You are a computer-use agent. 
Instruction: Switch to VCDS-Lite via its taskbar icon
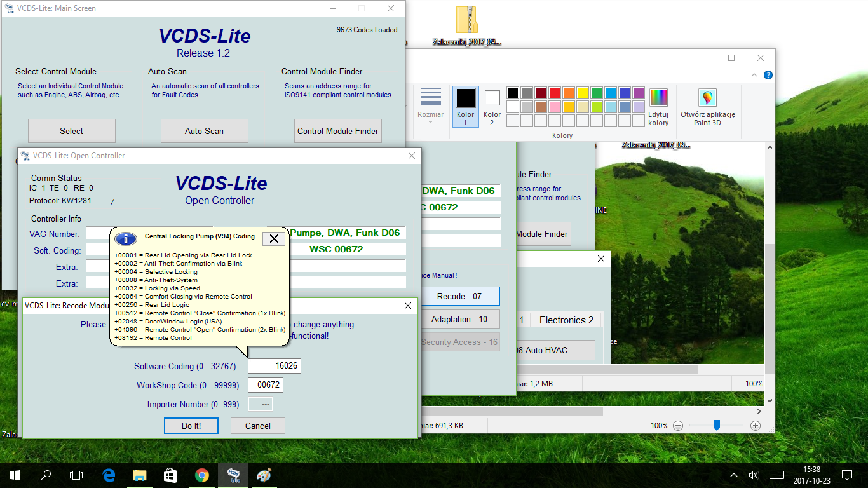[x=233, y=475]
